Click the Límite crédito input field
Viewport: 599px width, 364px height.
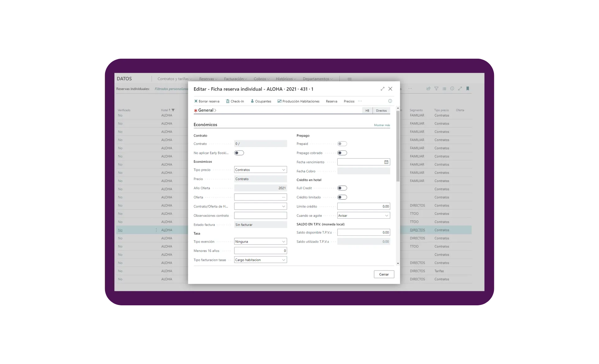click(364, 207)
